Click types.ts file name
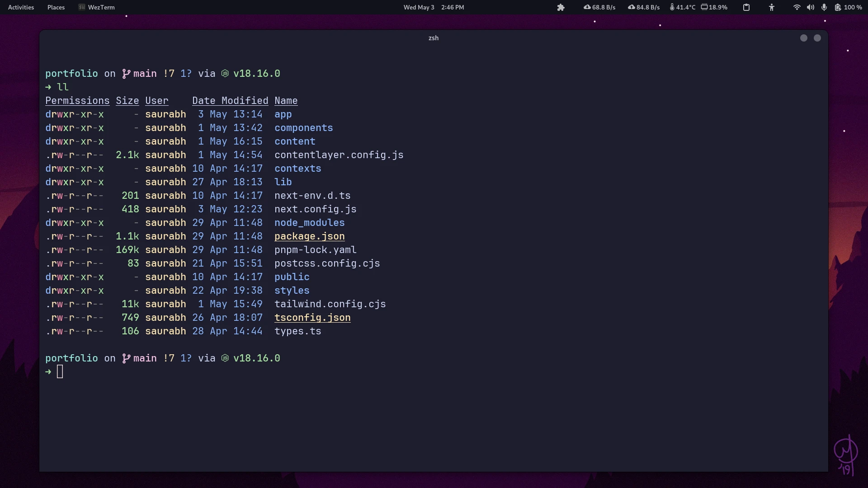 [298, 331]
